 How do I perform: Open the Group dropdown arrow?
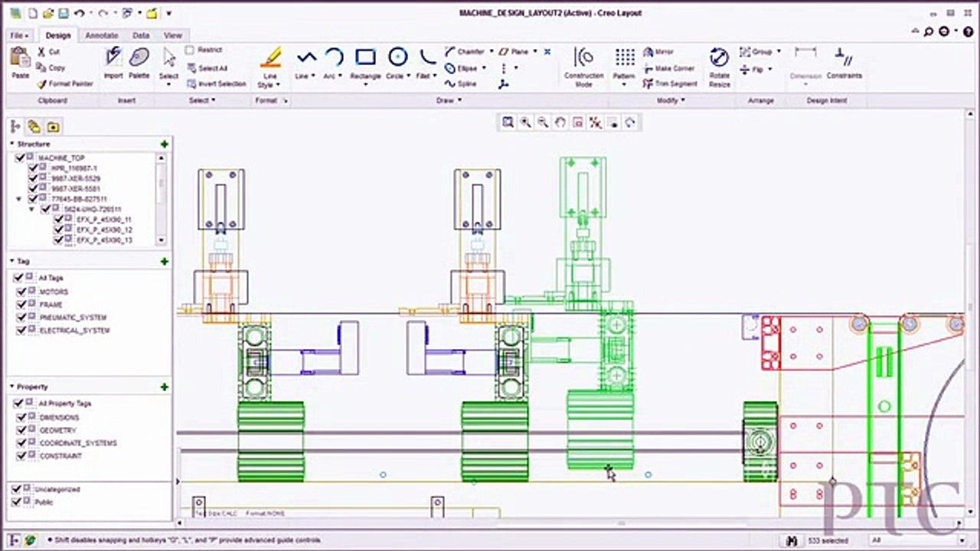click(779, 52)
